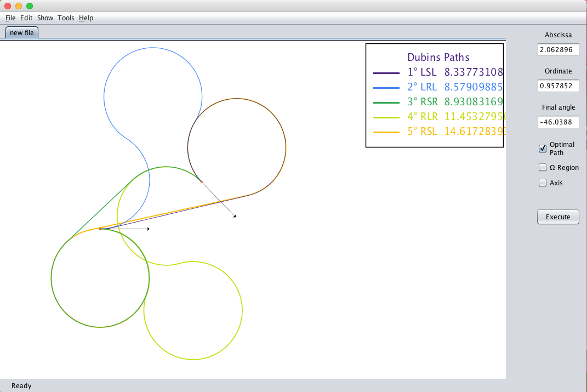Open the Tools menu
This screenshot has height=392, width=587.
point(66,18)
